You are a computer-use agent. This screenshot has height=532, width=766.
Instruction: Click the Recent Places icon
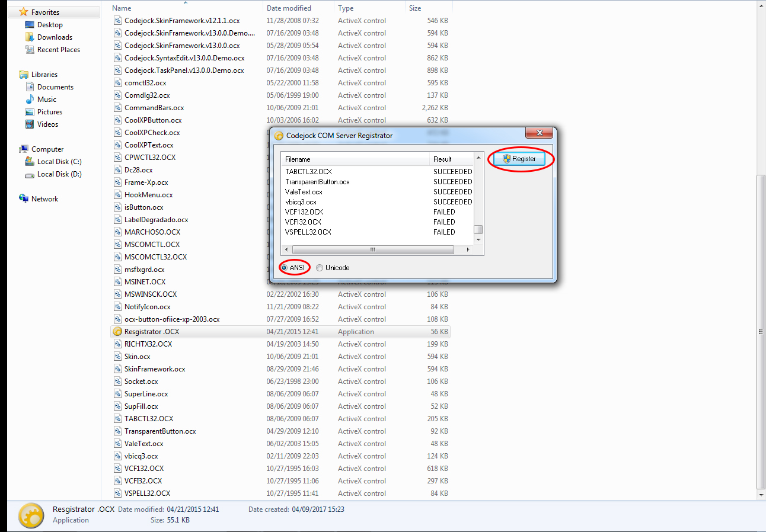30,50
